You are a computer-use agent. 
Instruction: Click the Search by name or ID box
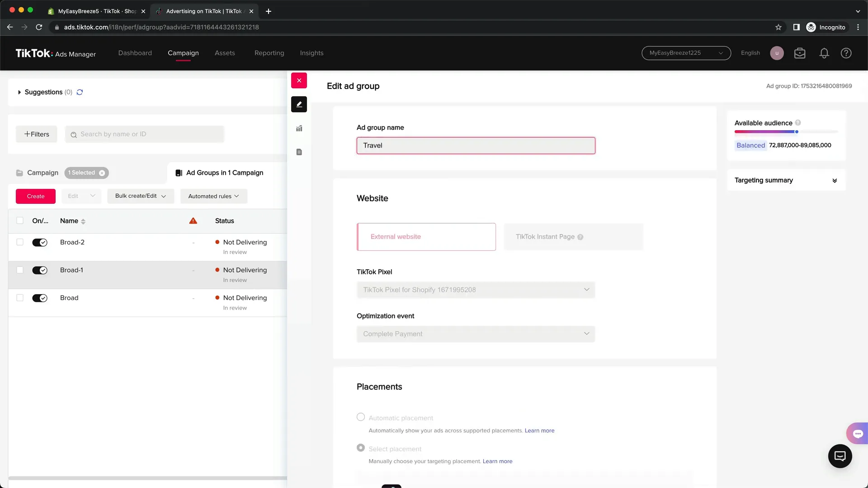click(145, 134)
